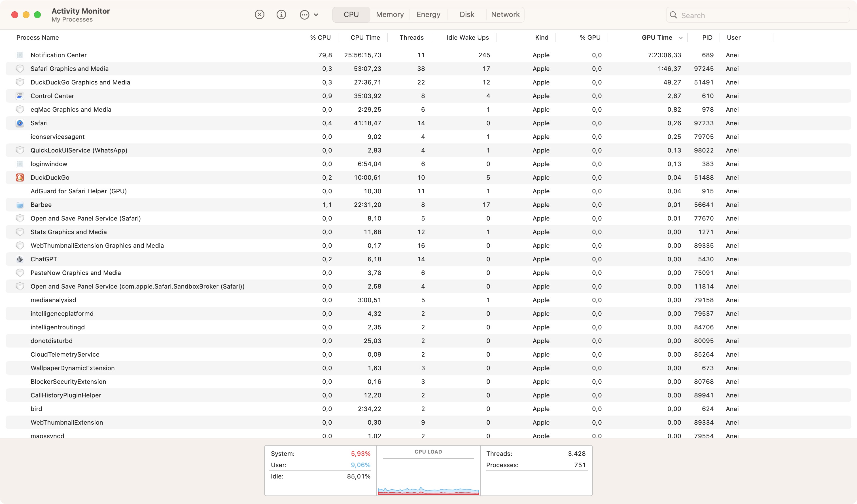
Task: Expand the chevron beside the ellipsis button
Action: pyautogui.click(x=316, y=15)
